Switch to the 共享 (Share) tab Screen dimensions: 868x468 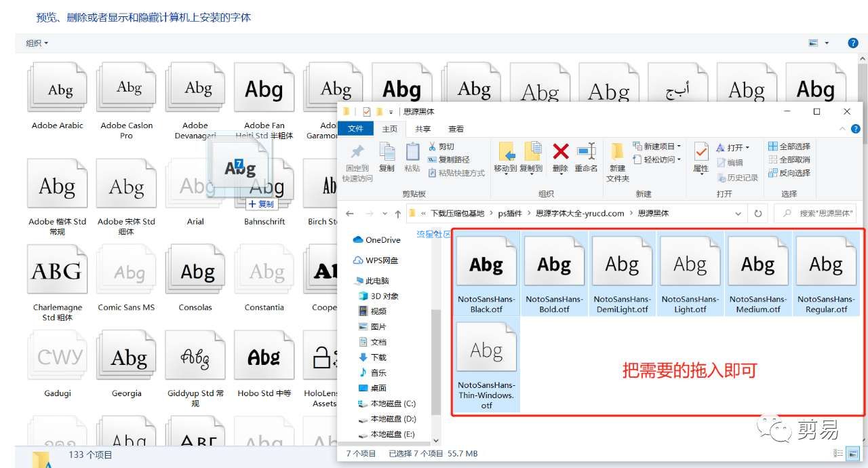point(423,129)
